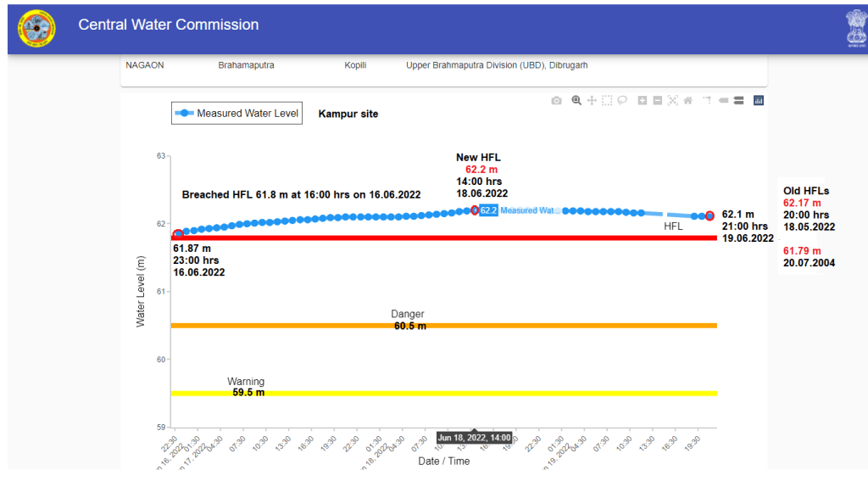Toggle spike lines in chart toolbar

[705, 100]
